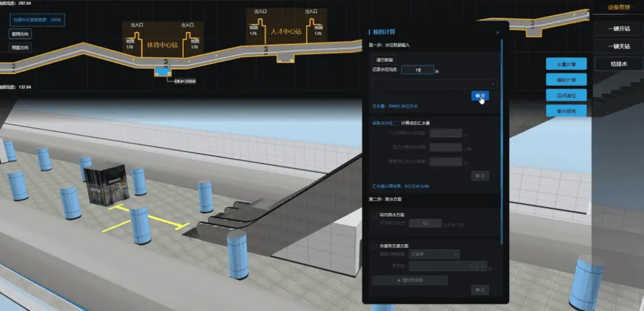Click the water level height input field
The width and height of the screenshot is (644, 311).
pos(417,70)
